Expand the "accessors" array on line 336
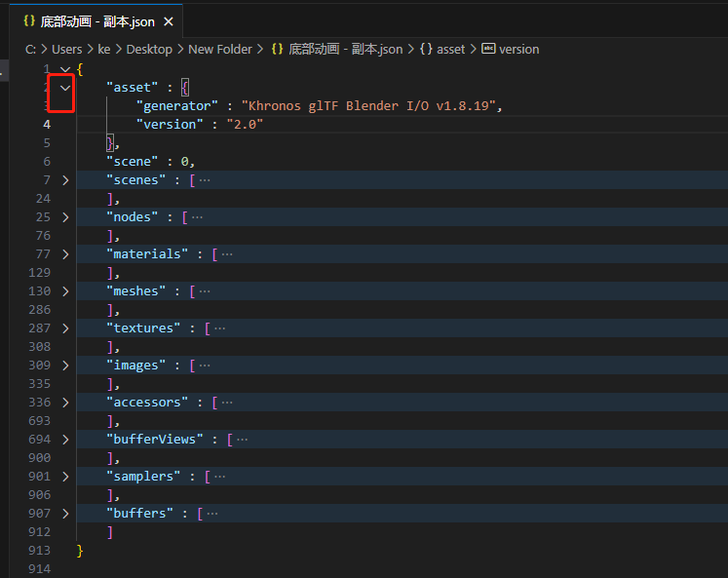This screenshot has height=578, width=728. tap(65, 403)
